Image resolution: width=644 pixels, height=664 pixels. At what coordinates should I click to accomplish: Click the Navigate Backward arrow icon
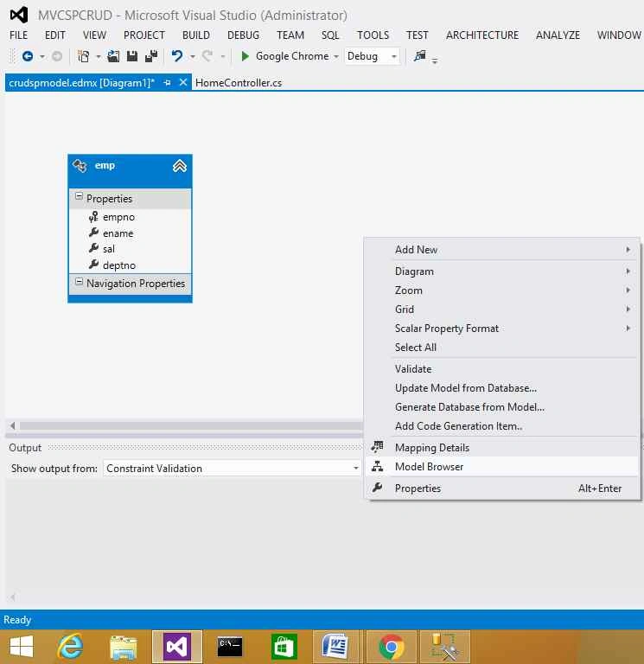pyautogui.click(x=28, y=56)
